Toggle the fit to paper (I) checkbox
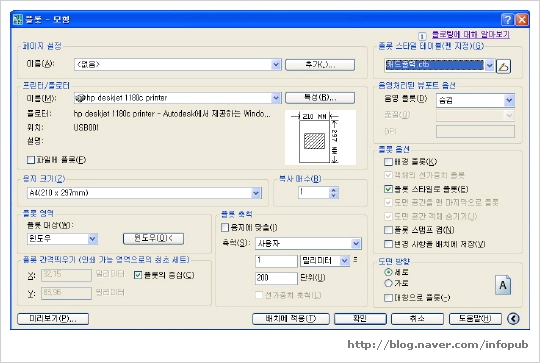The image size is (540, 363). (x=225, y=227)
